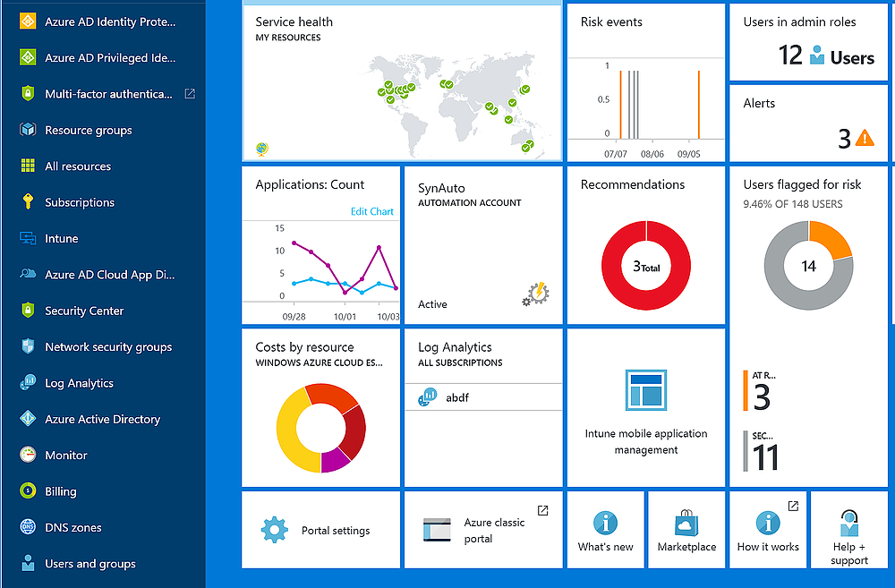Open Azure AD Identity Protection icon in sidebar
Screen dimensions: 895x588
[28, 21]
